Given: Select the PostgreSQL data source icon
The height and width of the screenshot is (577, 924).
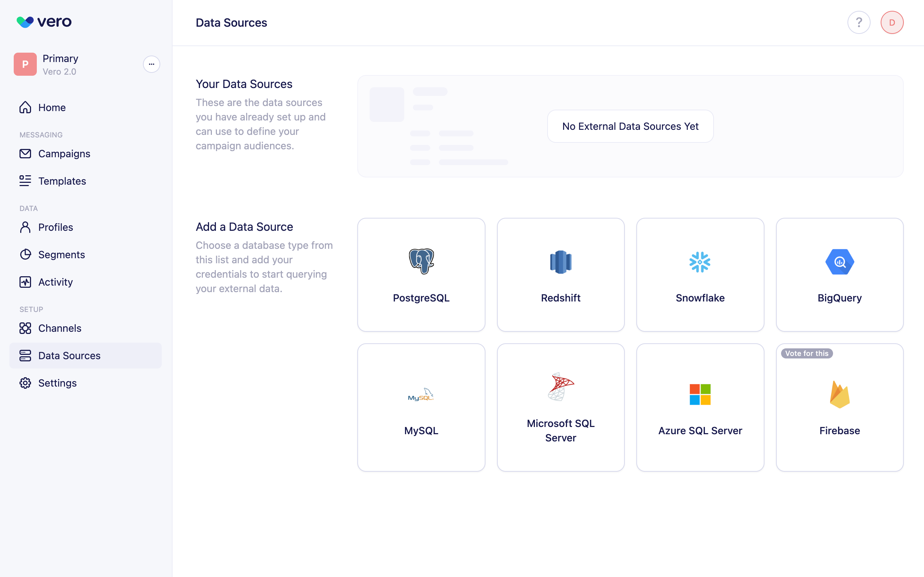Looking at the screenshot, I should pyautogui.click(x=421, y=261).
